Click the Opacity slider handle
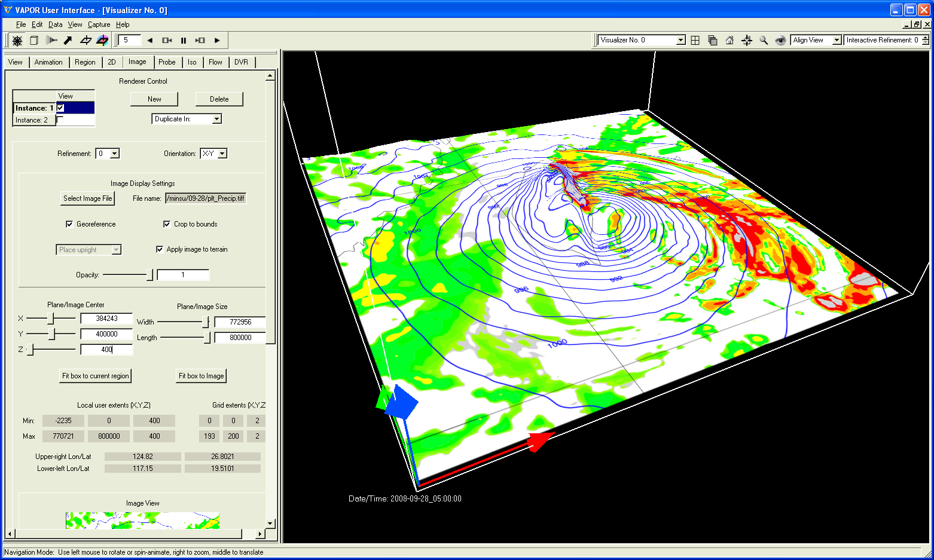 (149, 275)
